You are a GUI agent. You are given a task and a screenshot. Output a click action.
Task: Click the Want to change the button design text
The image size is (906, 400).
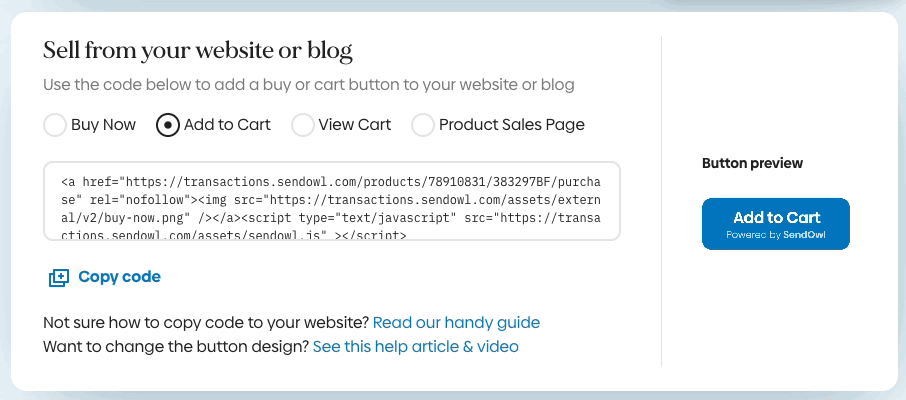coord(176,347)
